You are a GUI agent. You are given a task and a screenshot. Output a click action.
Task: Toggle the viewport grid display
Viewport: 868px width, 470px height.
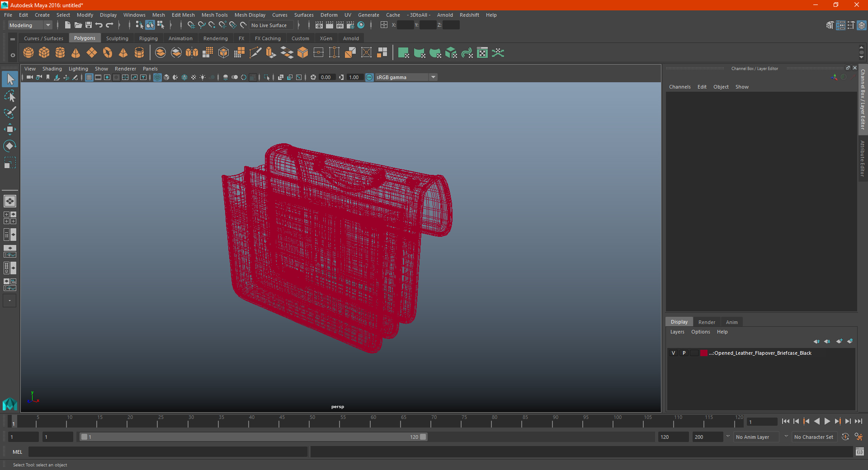tap(89, 77)
